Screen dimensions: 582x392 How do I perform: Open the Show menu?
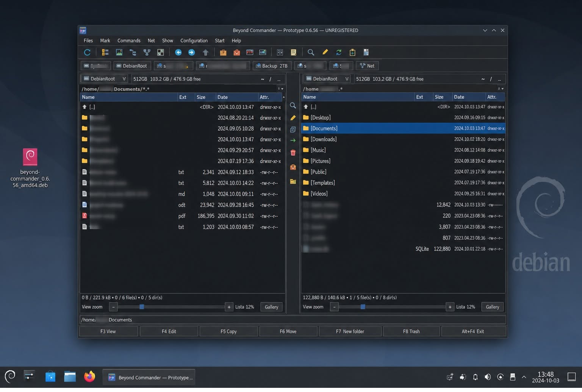point(167,41)
